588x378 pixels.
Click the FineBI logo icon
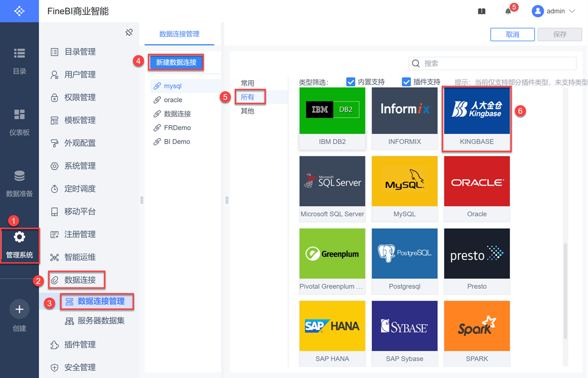click(19, 11)
